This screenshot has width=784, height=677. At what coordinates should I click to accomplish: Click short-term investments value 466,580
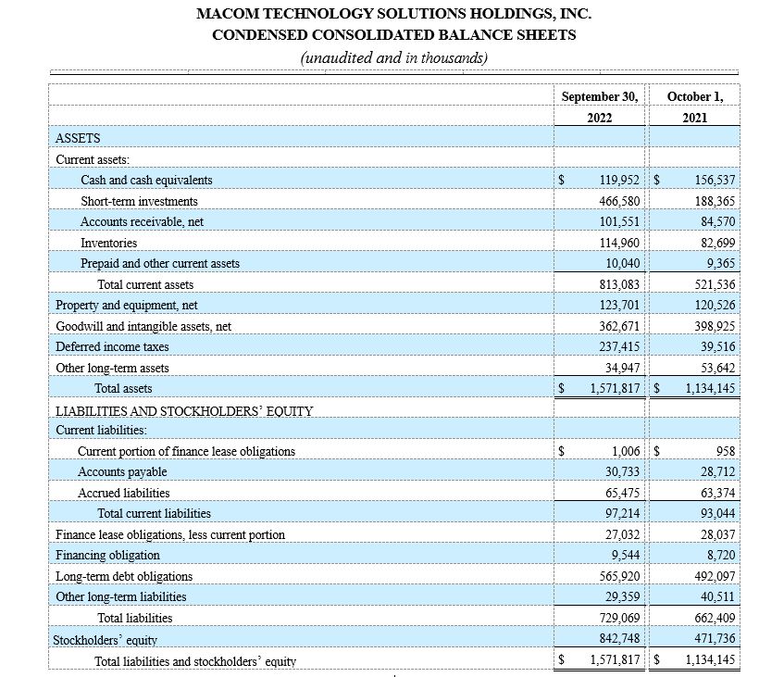click(x=619, y=201)
